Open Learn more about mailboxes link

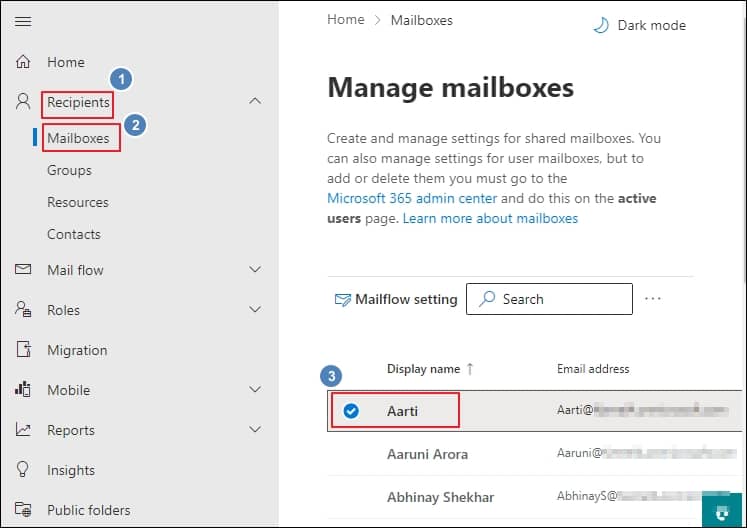click(490, 218)
